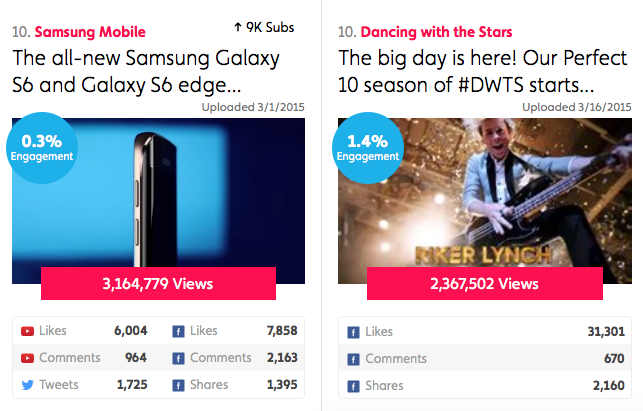Click Facebook icon beside Likes 31,301
Image resolution: width=643 pixels, height=411 pixels.
pos(353,332)
